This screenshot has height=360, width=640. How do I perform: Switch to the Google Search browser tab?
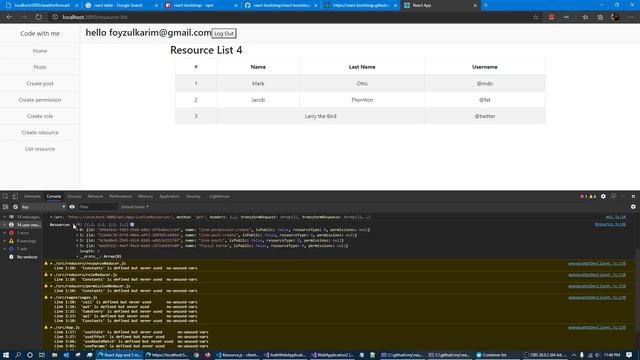point(120,5)
